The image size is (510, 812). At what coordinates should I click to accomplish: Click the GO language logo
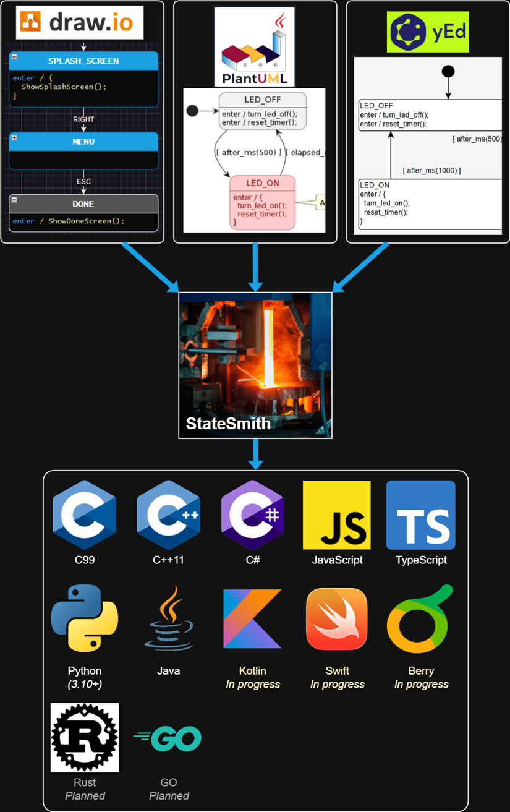(x=168, y=738)
